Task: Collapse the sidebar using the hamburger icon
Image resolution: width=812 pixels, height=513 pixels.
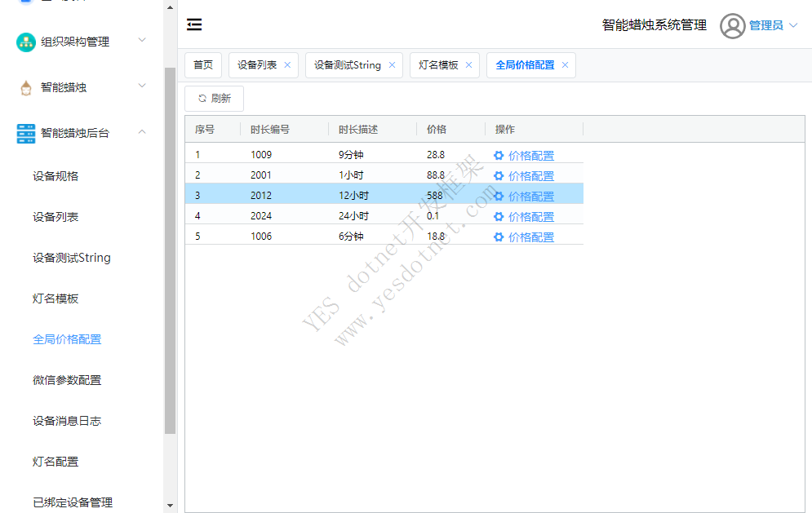Action: tap(194, 25)
